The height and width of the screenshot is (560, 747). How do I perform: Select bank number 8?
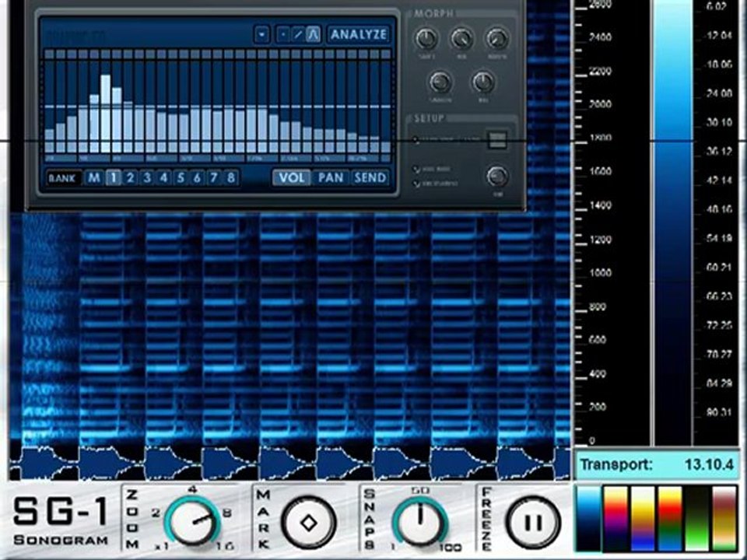[230, 178]
